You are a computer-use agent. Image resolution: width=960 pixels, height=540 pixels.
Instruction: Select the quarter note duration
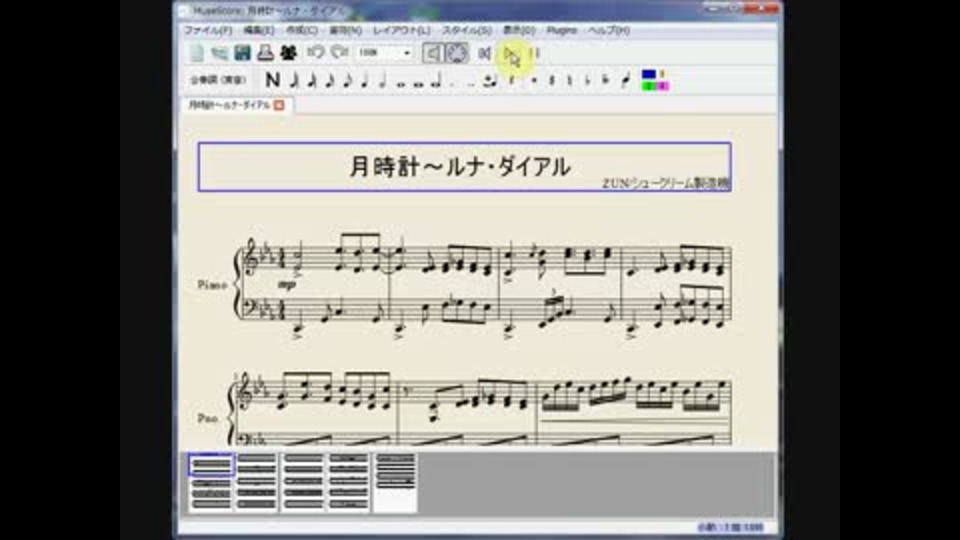pyautogui.click(x=366, y=80)
